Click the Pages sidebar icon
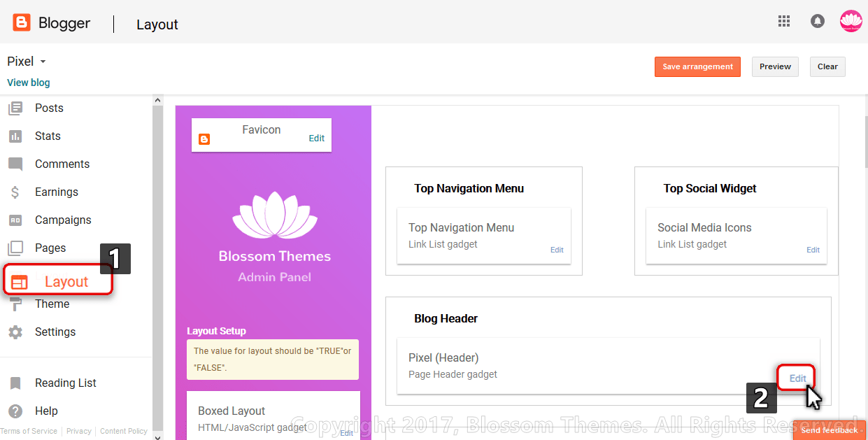The height and width of the screenshot is (440, 868). coord(15,248)
